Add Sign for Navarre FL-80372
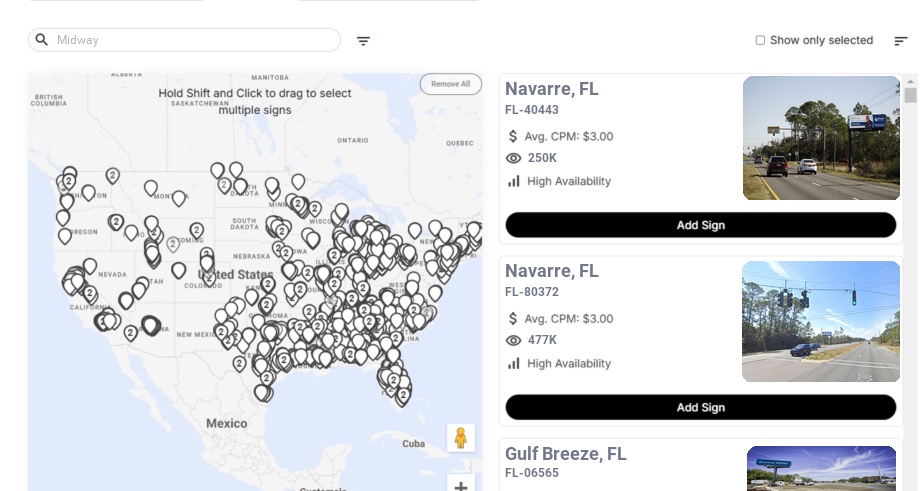The width and height of the screenshot is (920, 491). pos(700,407)
